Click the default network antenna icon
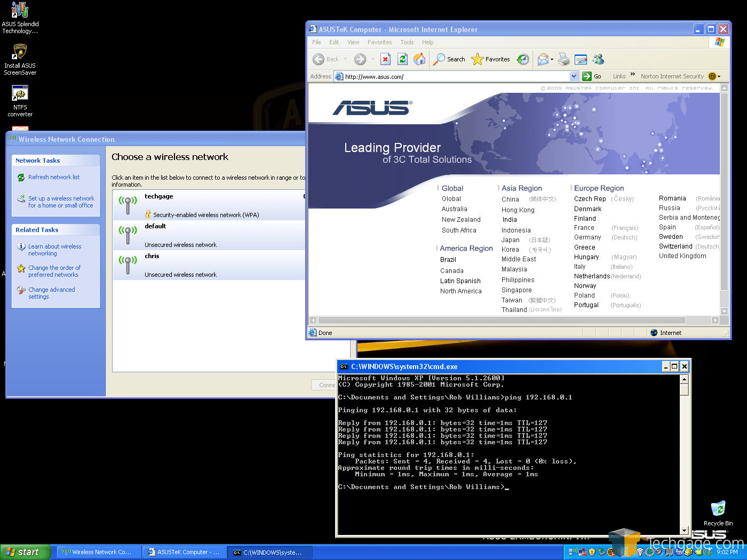 pos(128,234)
